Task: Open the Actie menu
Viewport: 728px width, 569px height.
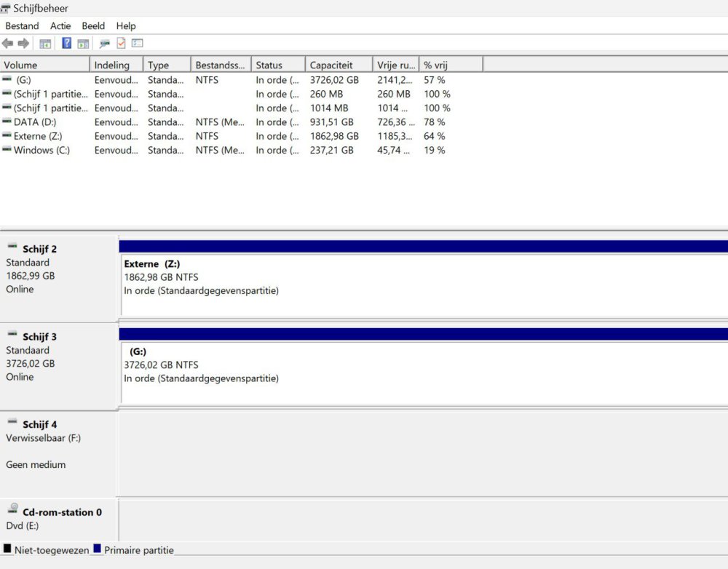Action: tap(60, 26)
